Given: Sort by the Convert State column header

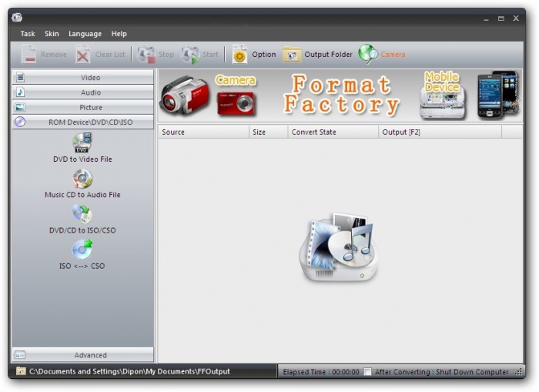Looking at the screenshot, I should pyautogui.click(x=333, y=132).
